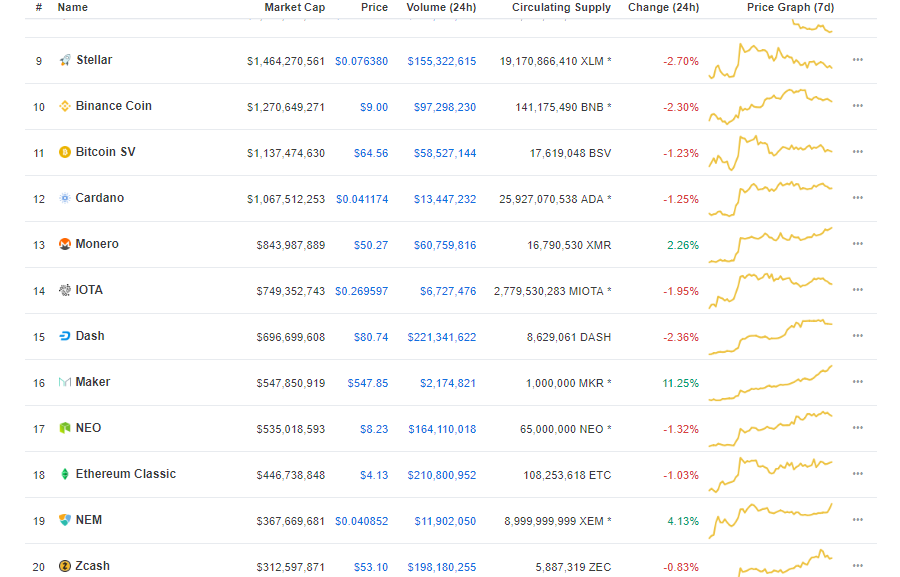Select Ethereum Classic supply 108,253,618 ETC
This screenshot has width=900, height=577.
(x=567, y=475)
